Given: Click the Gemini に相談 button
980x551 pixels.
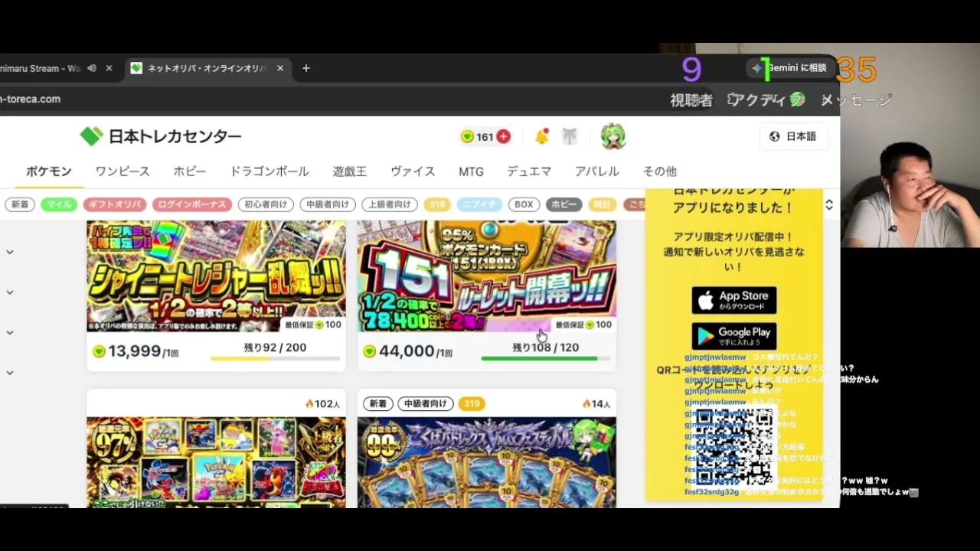Looking at the screenshot, I should [x=790, y=68].
